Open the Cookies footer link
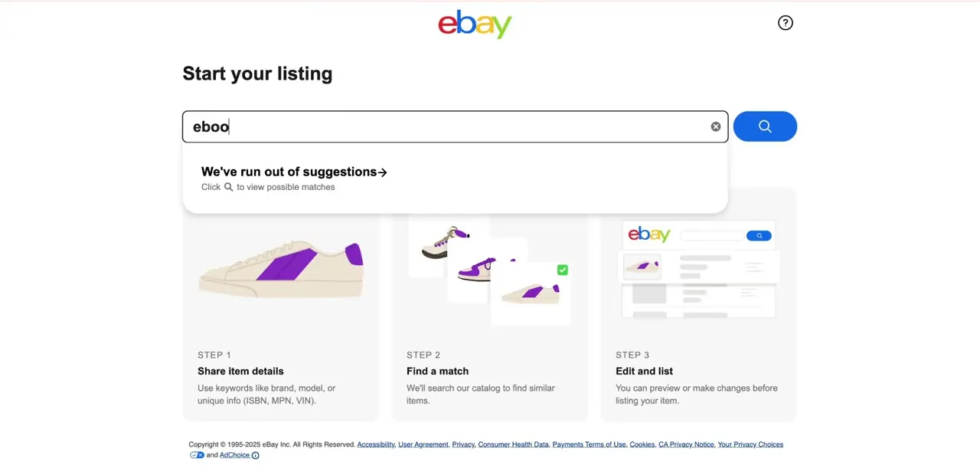 [x=642, y=444]
